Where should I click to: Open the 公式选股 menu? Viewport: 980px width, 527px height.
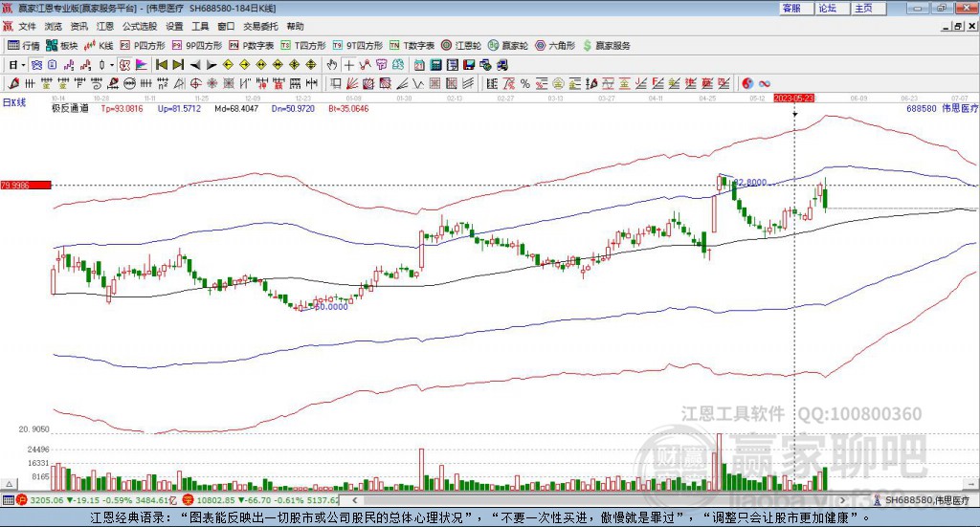(140, 26)
